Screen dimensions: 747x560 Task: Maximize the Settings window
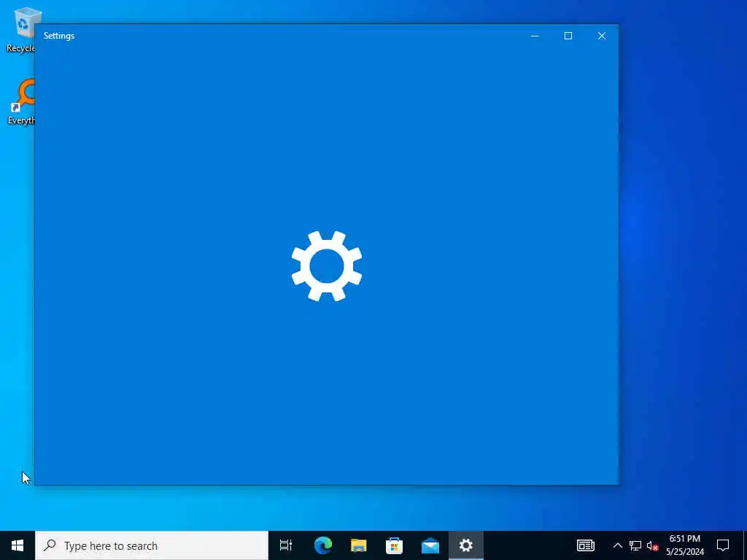(x=568, y=36)
